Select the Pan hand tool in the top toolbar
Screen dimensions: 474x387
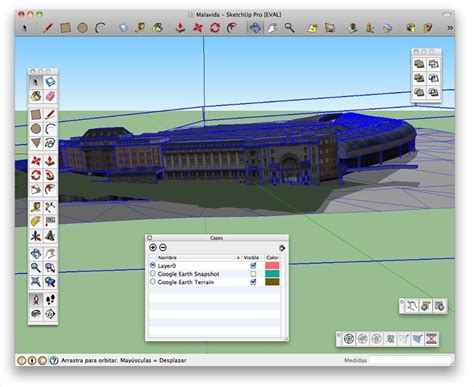[272, 28]
